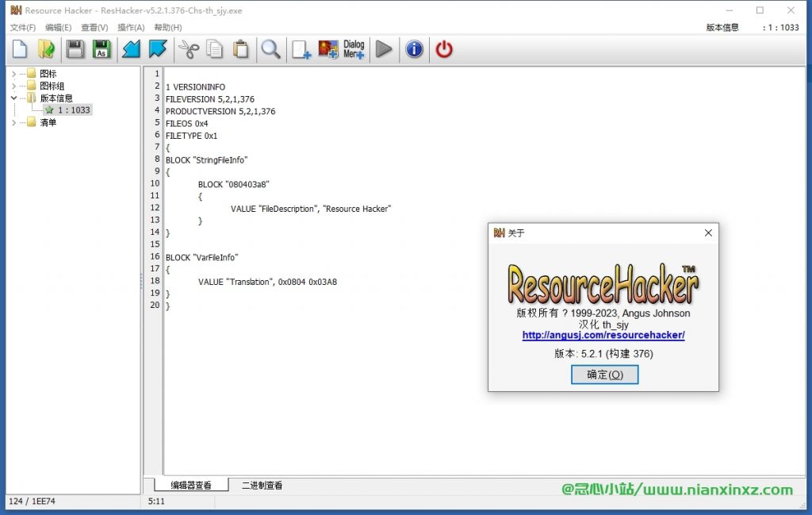Exit the program with the red power icon
This screenshot has width=812, height=515.
pyautogui.click(x=444, y=49)
